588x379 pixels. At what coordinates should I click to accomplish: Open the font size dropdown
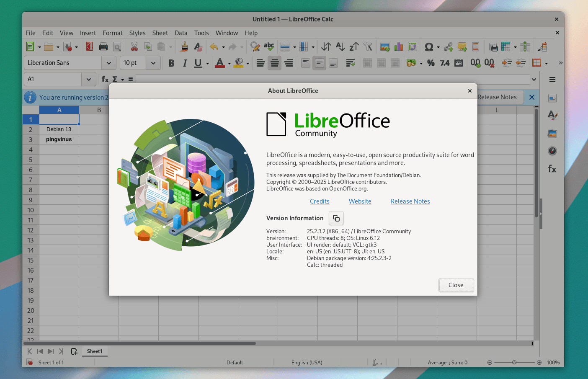pyautogui.click(x=153, y=63)
